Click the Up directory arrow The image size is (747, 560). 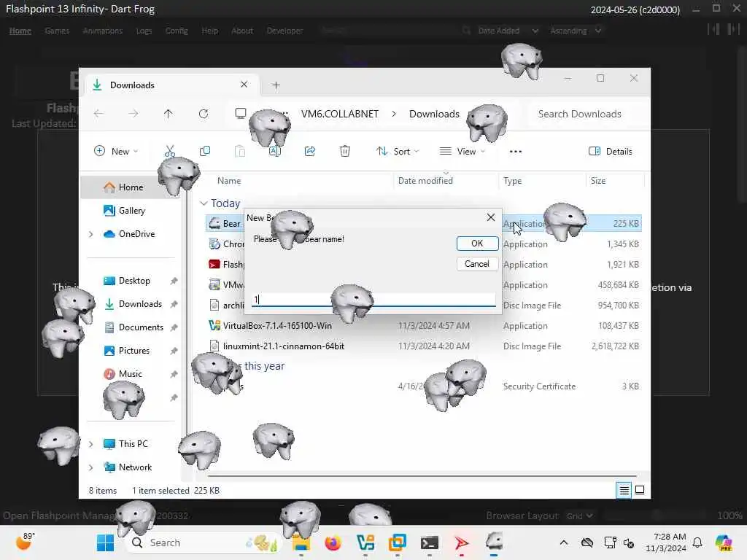click(169, 114)
